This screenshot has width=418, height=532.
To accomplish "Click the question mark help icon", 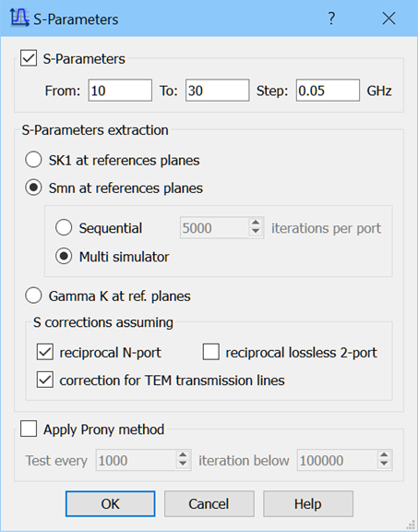I will tap(331, 18).
